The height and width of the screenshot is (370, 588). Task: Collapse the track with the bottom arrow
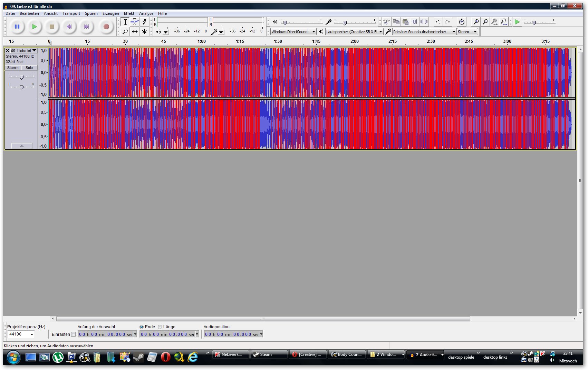pos(22,146)
